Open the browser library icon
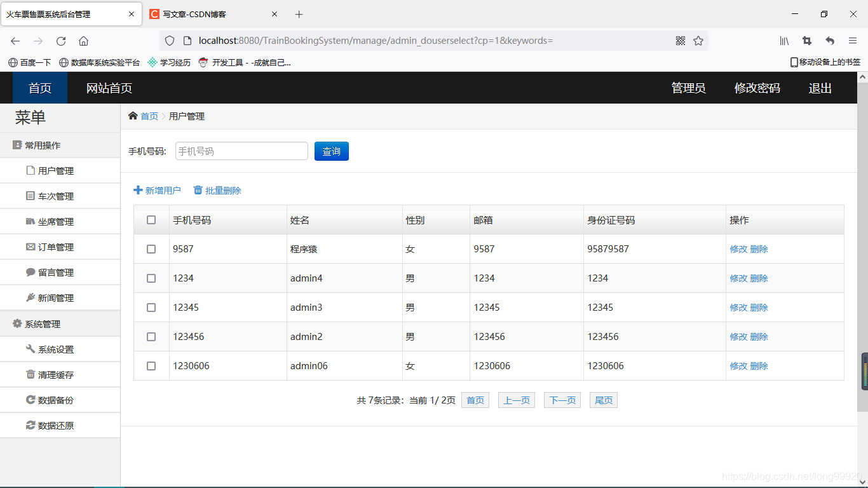The width and height of the screenshot is (868, 488). click(x=785, y=41)
